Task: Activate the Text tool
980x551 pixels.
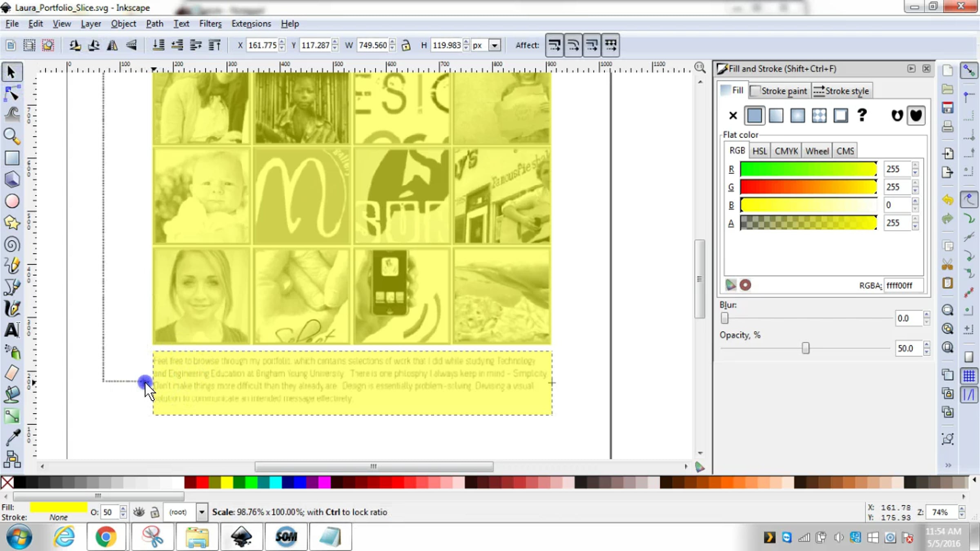Action: [x=11, y=330]
